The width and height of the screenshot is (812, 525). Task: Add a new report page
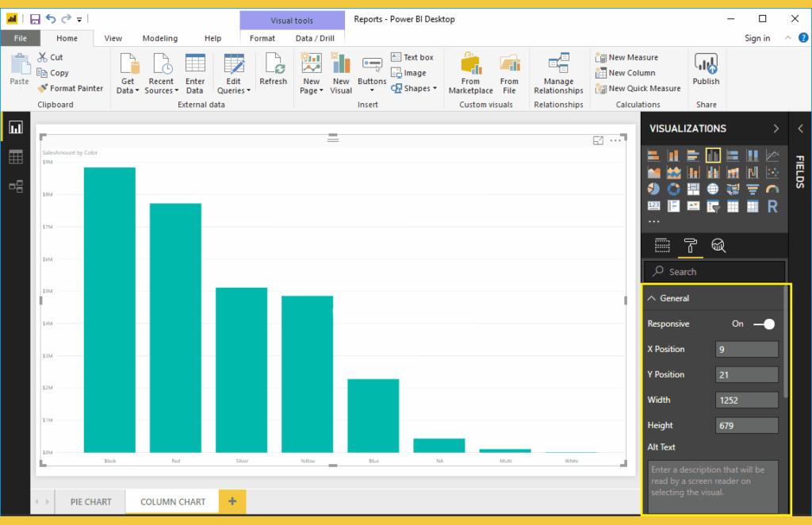232,501
